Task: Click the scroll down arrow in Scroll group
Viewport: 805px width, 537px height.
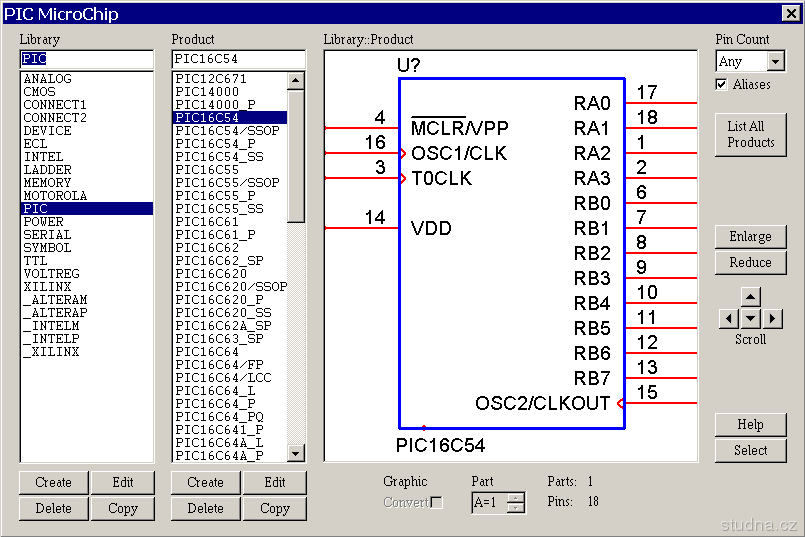Action: pos(751,319)
